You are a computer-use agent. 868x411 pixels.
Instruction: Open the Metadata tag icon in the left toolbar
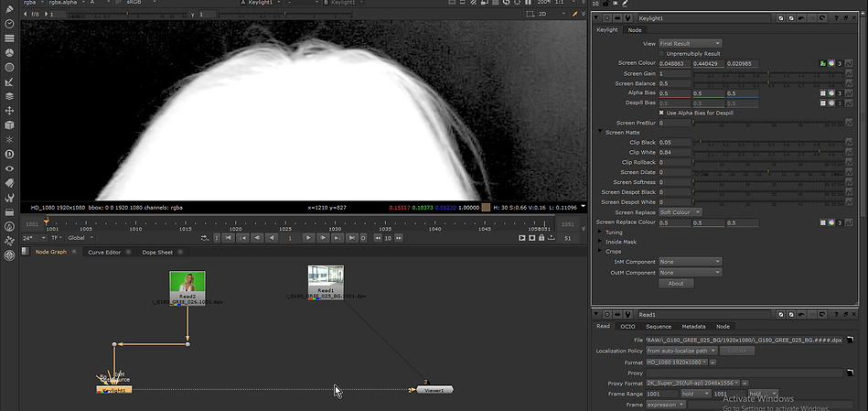tap(9, 183)
